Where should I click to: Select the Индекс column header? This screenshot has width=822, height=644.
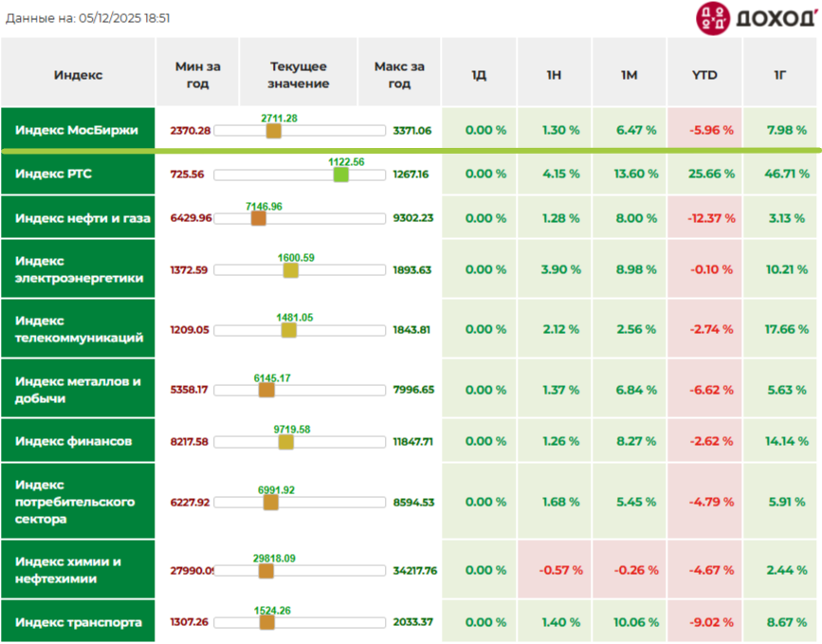[78, 72]
